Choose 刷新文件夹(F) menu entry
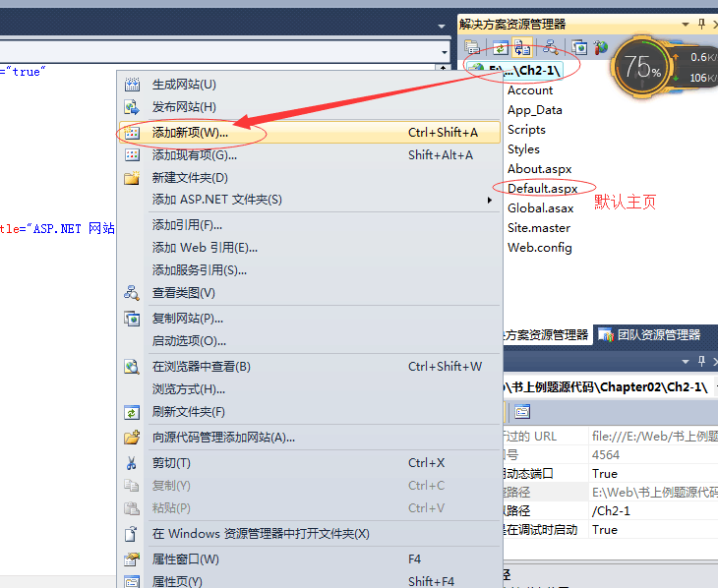 tap(310, 412)
